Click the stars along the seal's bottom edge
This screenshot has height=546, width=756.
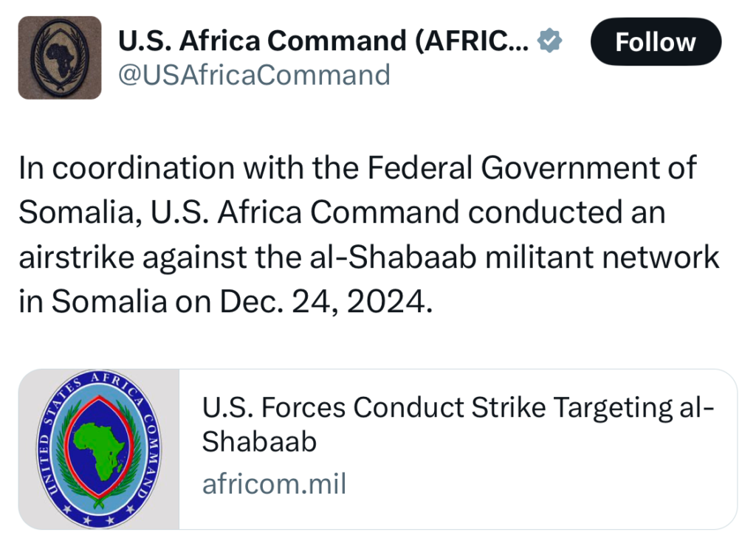coord(99,516)
